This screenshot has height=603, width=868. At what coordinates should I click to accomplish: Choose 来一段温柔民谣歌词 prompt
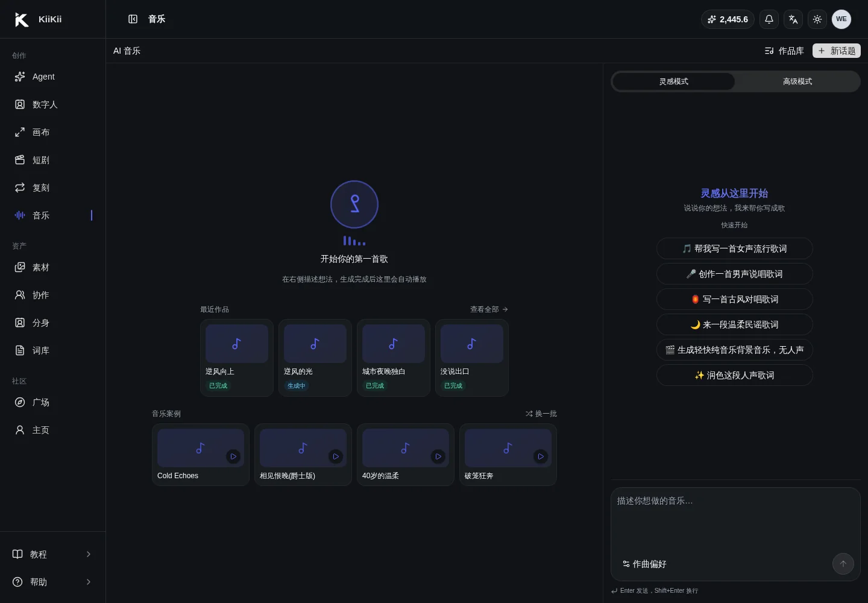(734, 324)
